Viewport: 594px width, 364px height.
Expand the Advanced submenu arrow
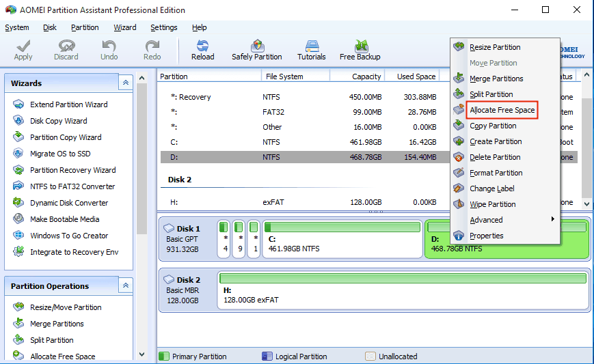[x=553, y=219]
